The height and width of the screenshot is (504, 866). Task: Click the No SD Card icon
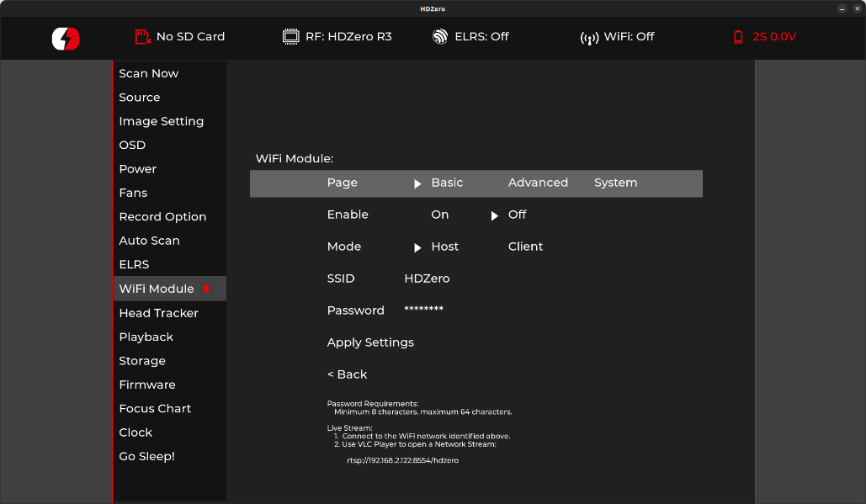coord(143,37)
